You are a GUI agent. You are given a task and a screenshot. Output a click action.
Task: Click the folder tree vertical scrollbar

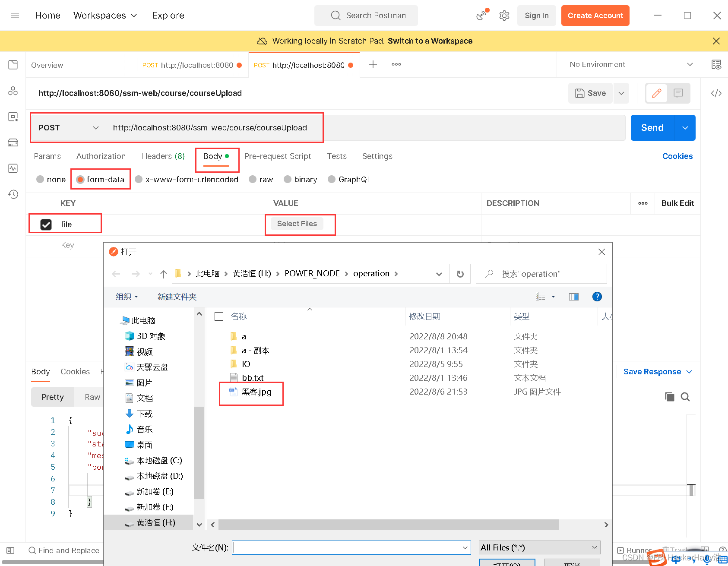coord(199,452)
